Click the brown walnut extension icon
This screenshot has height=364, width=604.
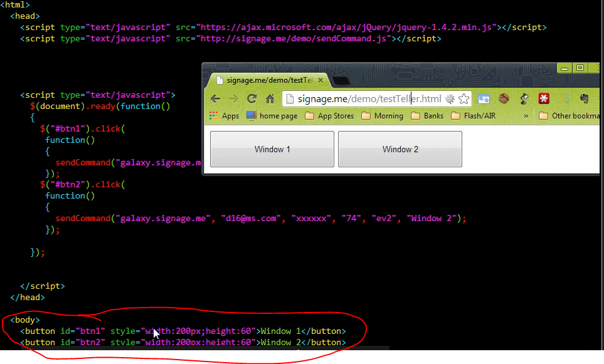[504, 99]
